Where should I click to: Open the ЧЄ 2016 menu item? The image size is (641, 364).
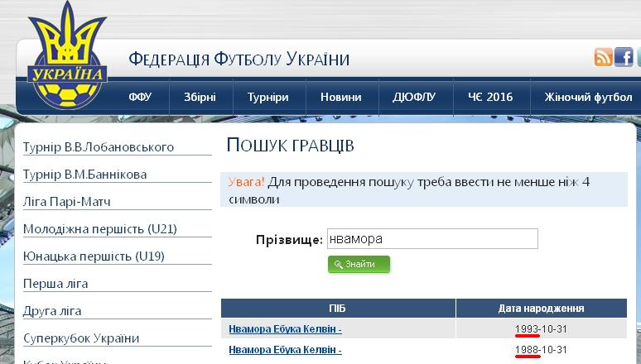(x=490, y=98)
